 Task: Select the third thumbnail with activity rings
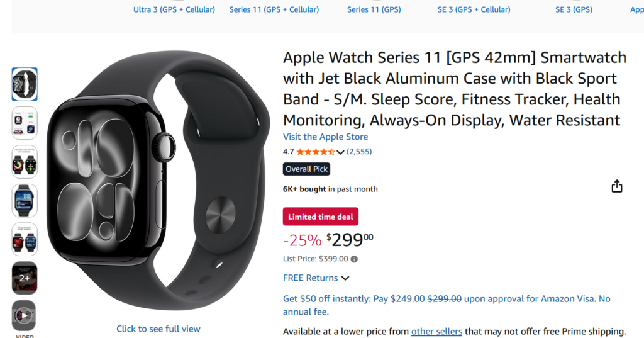(25, 162)
